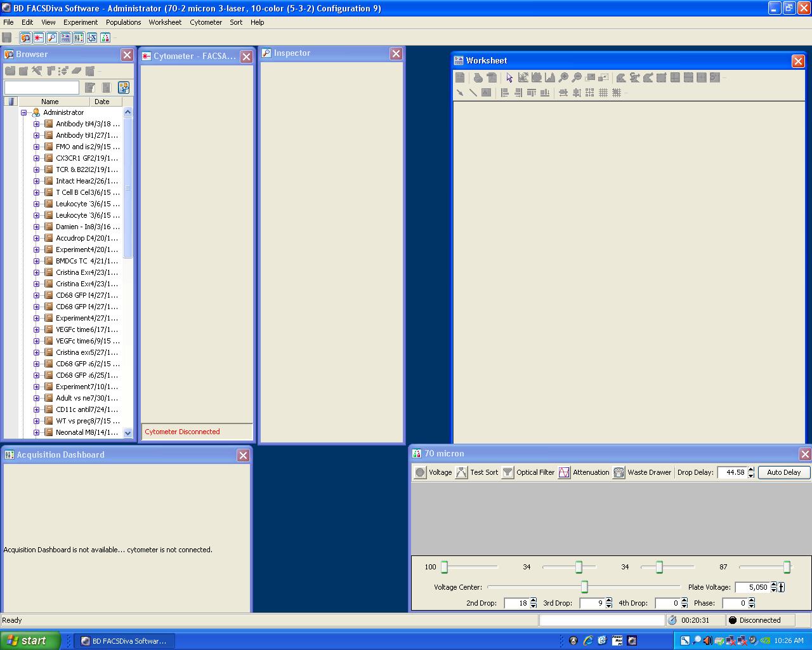Expand the TCR & B22 experiment node
The width and height of the screenshot is (812, 650).
36,169
